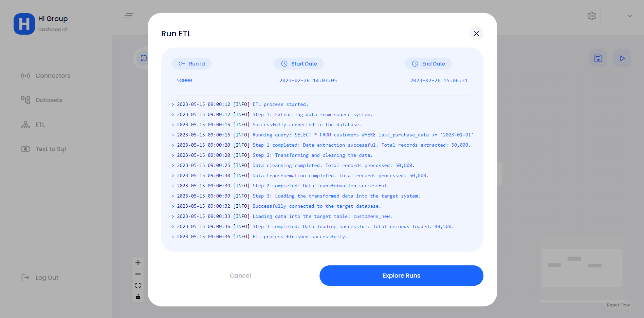The image size is (644, 318).
Task: Expand the 'Step 1 completed' log line
Action: (173, 145)
